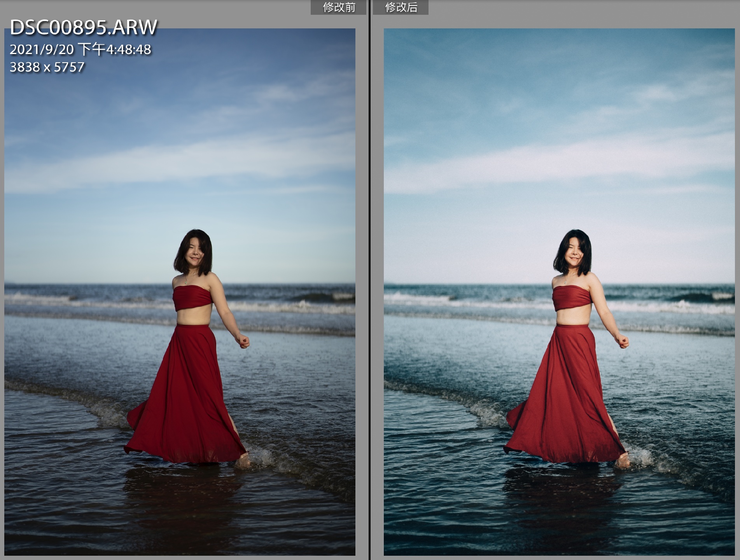Viewport: 740px width, 560px height.
Task: Click the clenched fist in the after photo
Action: click(623, 341)
